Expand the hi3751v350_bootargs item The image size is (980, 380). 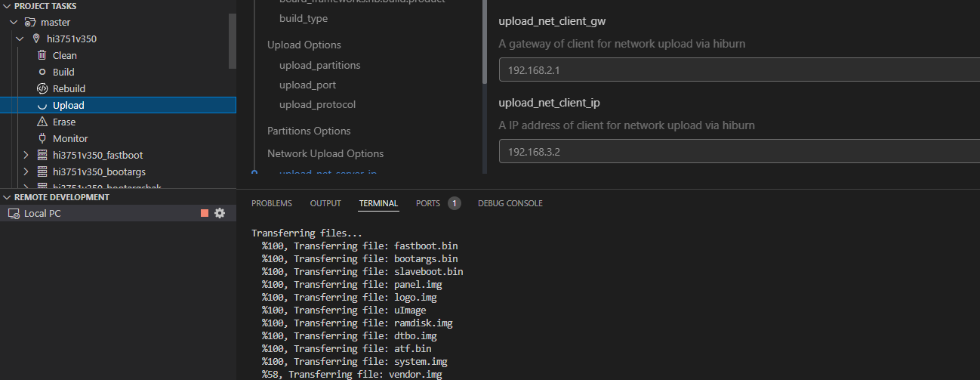(x=26, y=171)
